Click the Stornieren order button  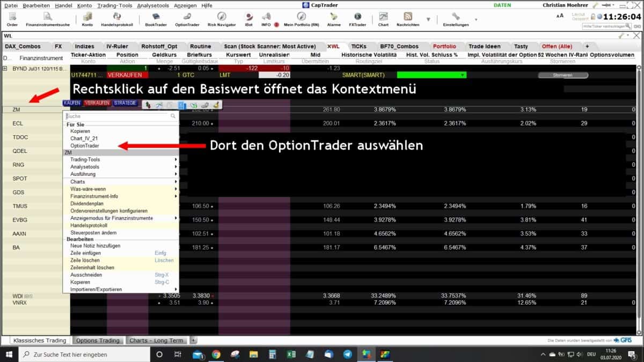pyautogui.click(x=563, y=76)
